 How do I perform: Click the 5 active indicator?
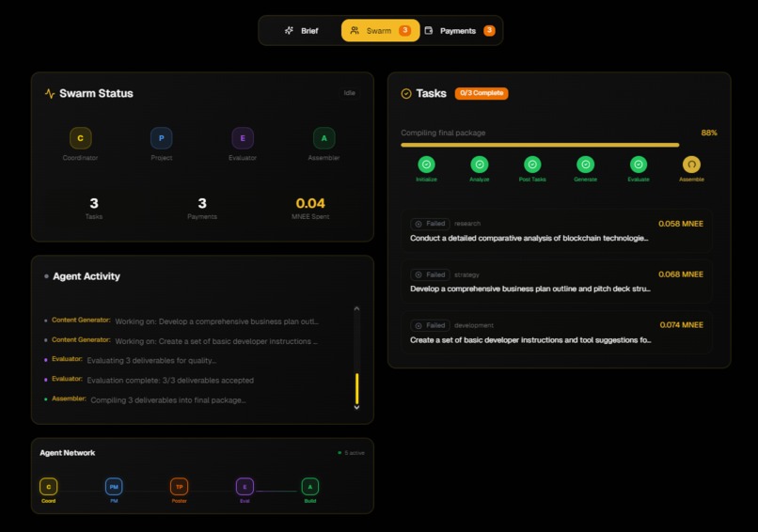[x=352, y=453]
